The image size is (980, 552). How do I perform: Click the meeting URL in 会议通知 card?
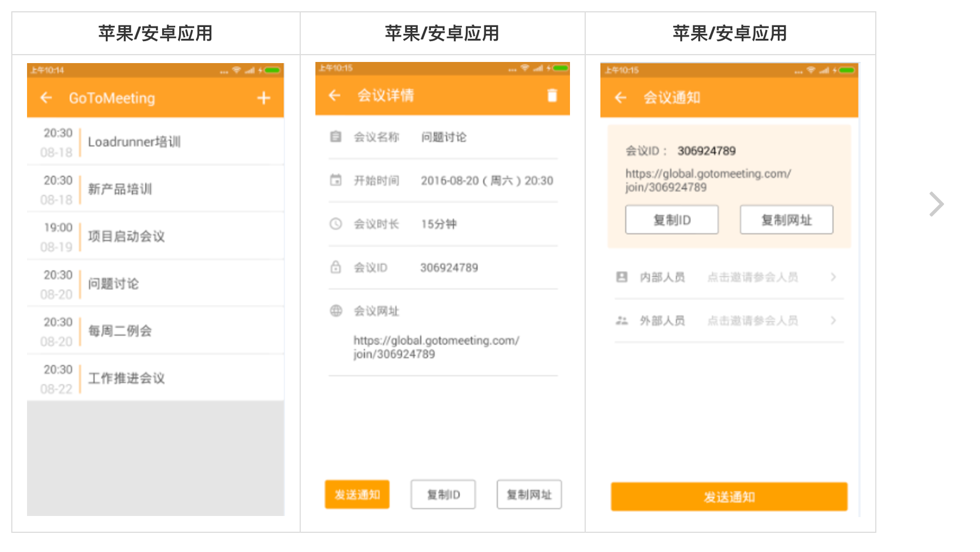click(x=708, y=180)
